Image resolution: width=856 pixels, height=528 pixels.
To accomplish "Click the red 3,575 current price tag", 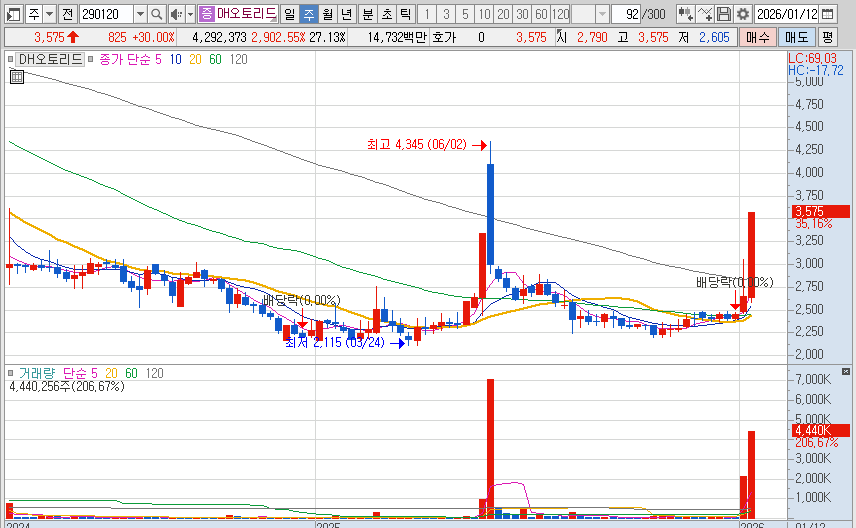I will (x=821, y=211).
